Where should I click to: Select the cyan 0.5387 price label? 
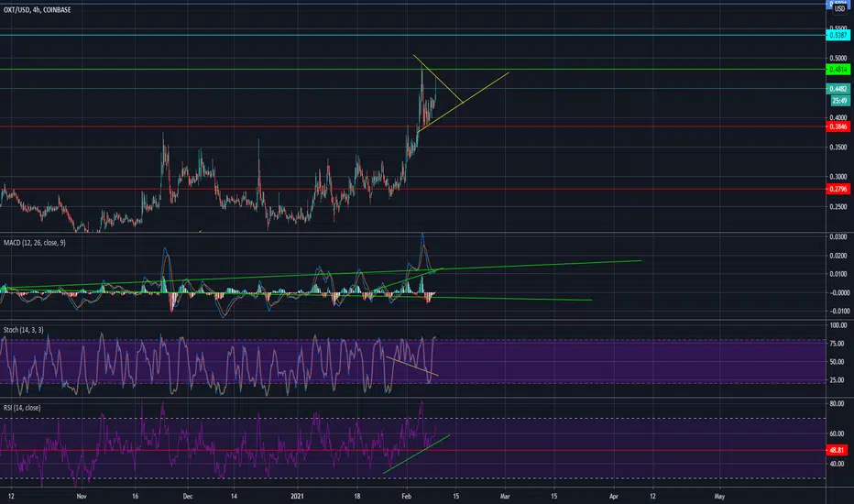838,35
